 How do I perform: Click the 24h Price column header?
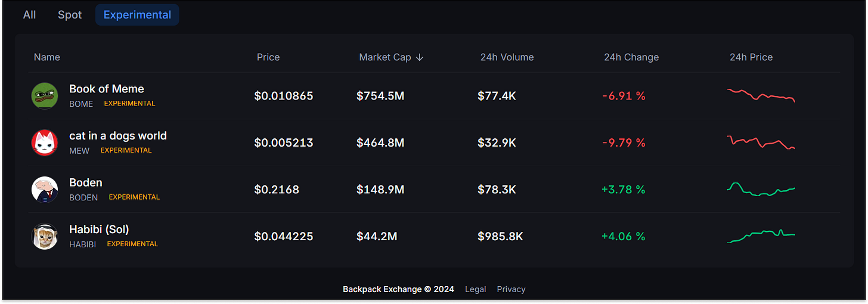click(751, 57)
